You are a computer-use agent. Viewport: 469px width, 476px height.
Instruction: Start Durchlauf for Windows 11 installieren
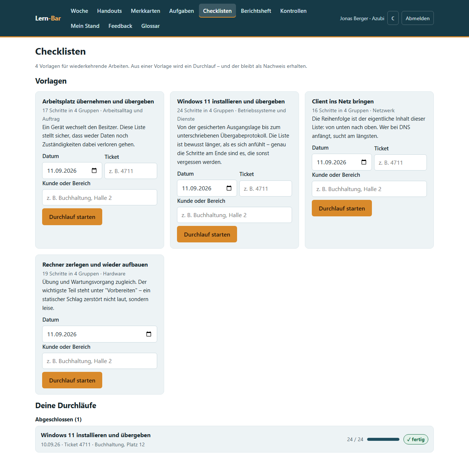(207, 234)
